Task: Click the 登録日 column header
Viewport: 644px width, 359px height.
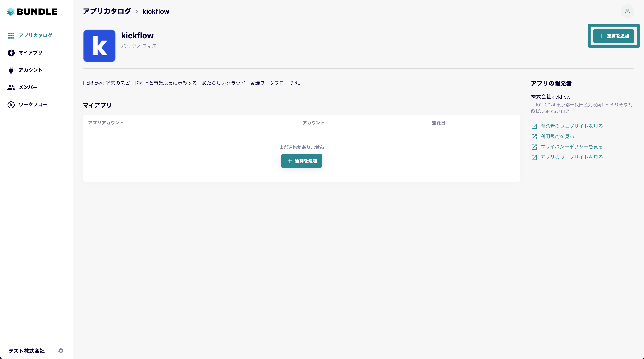Action: 438,123
